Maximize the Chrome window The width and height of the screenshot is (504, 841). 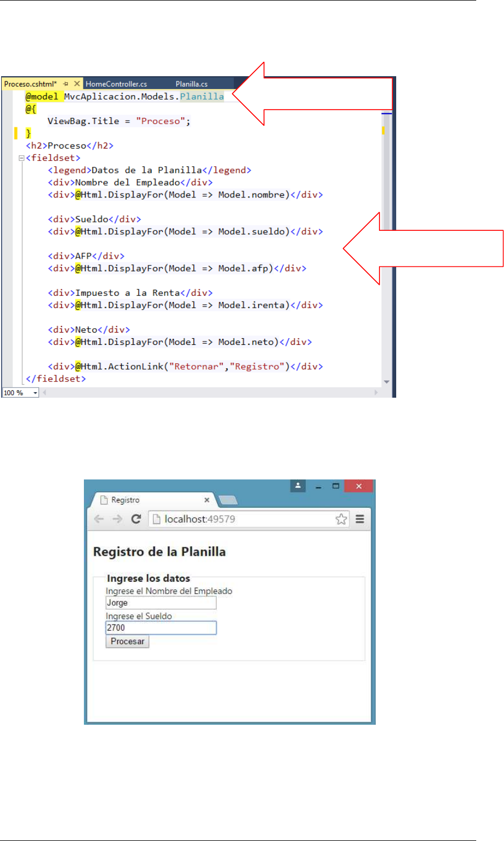(336, 486)
